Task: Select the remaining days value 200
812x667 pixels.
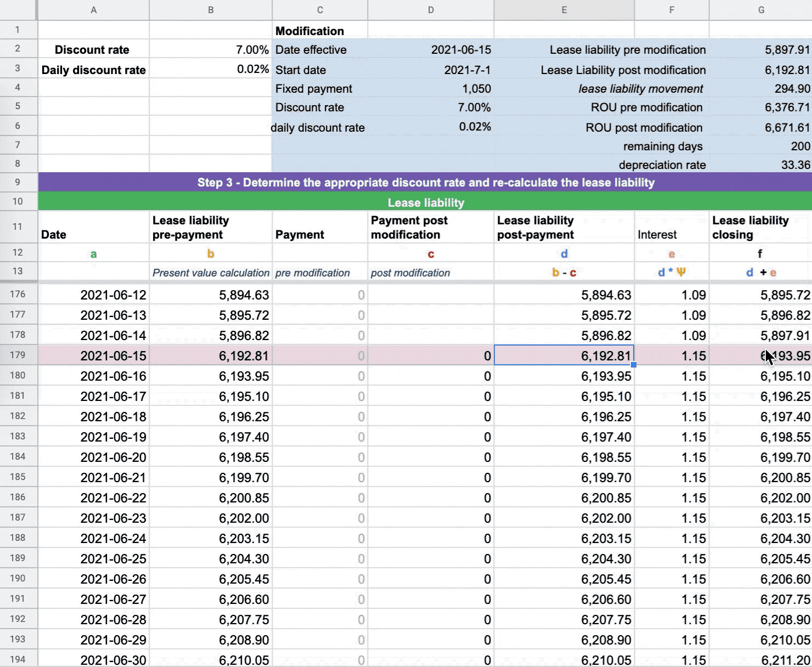Action: 760,146
